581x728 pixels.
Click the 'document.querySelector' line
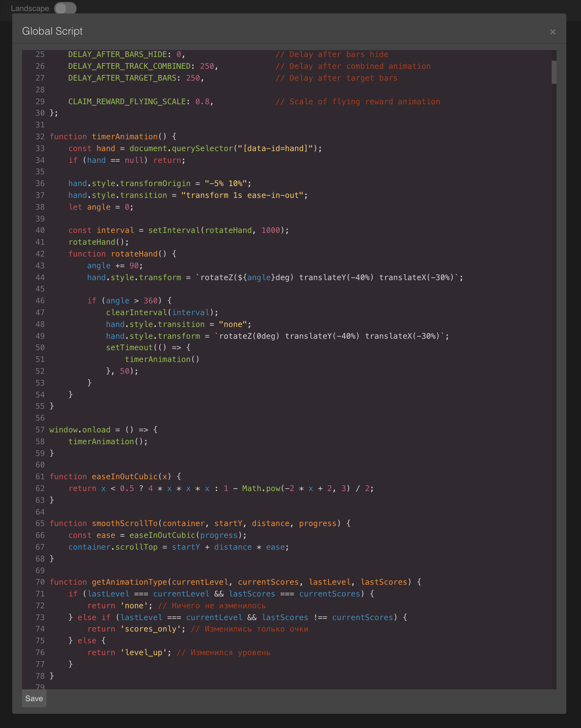click(195, 148)
